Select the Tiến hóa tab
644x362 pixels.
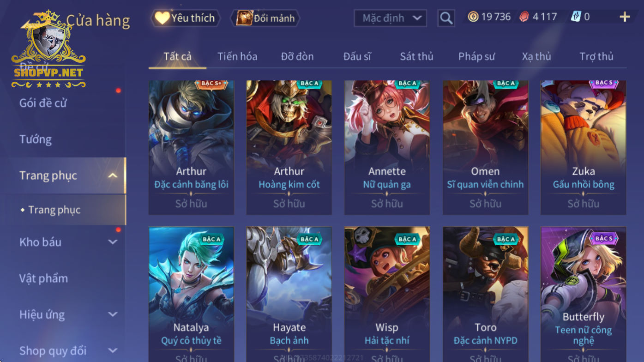[237, 56]
